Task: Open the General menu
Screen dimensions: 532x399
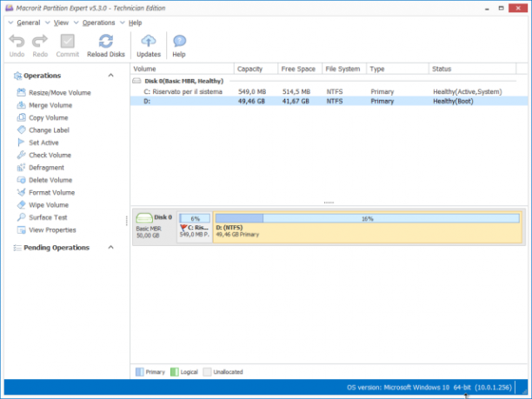Action: 29,23
